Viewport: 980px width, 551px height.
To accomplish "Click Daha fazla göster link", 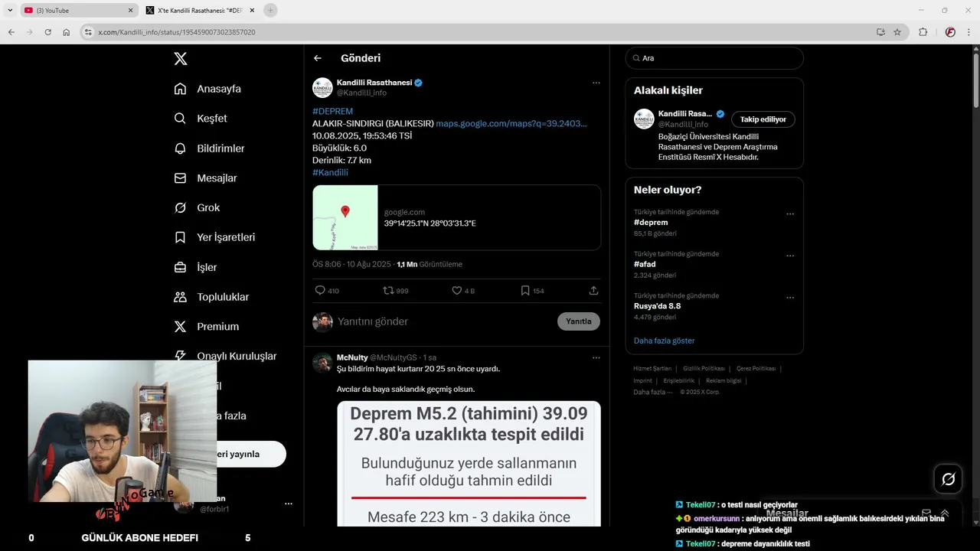I will [664, 341].
